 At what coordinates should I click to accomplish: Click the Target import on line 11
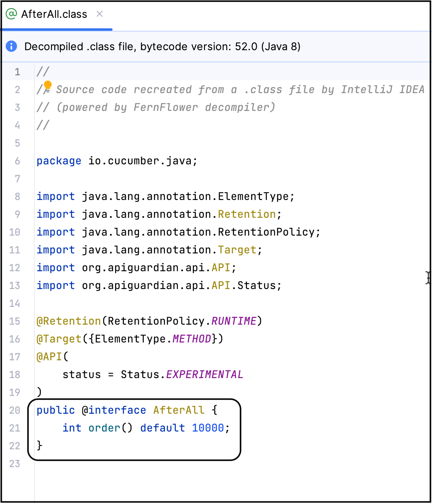[237, 250]
